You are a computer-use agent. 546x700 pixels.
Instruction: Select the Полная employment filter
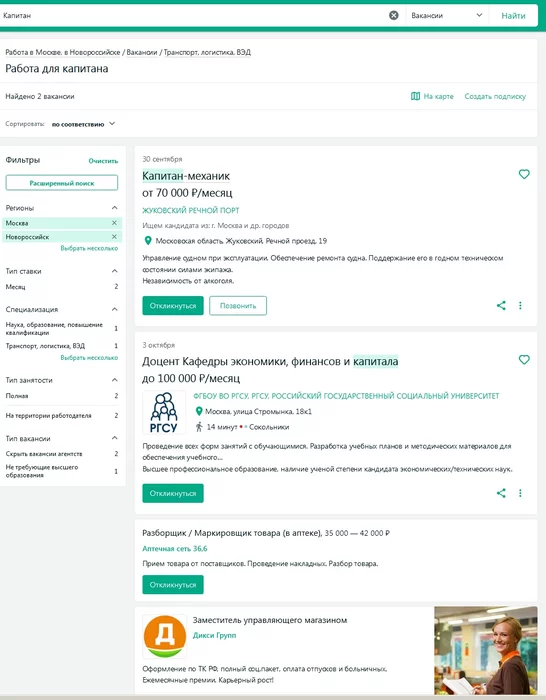(62, 396)
